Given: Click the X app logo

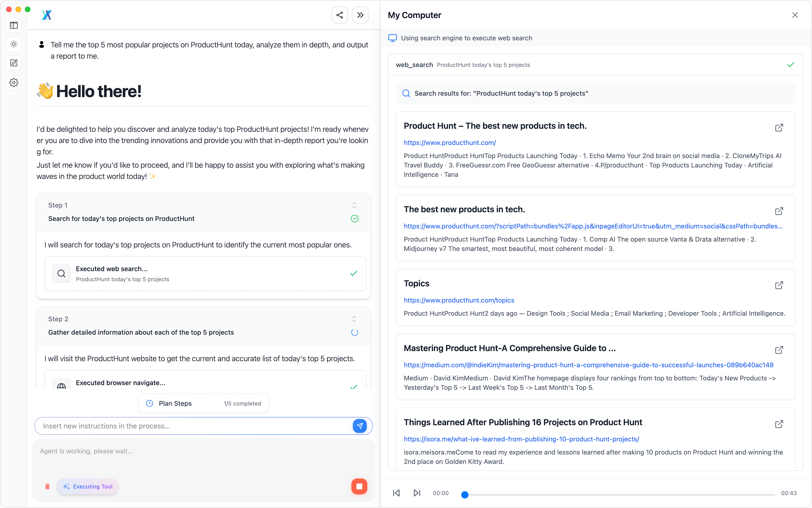Looking at the screenshot, I should [47, 15].
